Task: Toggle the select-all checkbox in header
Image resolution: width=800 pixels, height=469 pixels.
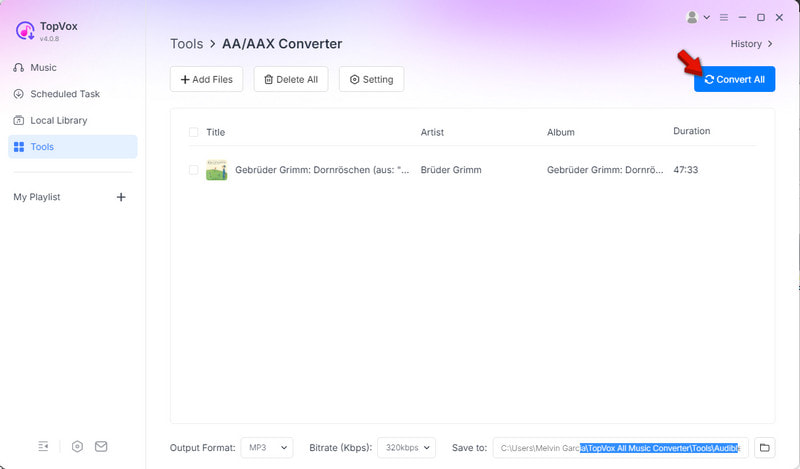Action: click(x=193, y=132)
